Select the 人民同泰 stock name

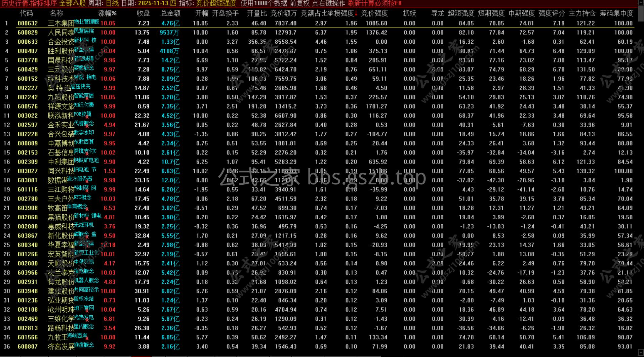(x=61, y=33)
